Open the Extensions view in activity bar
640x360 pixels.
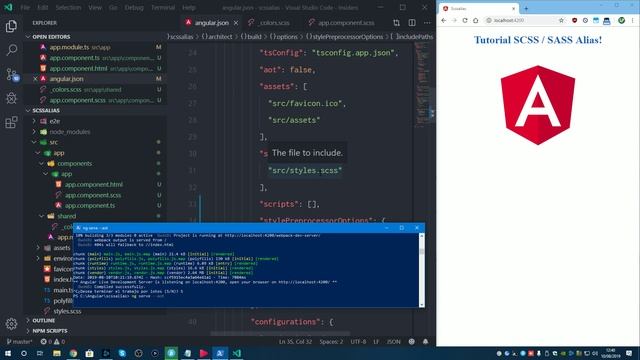(11, 122)
